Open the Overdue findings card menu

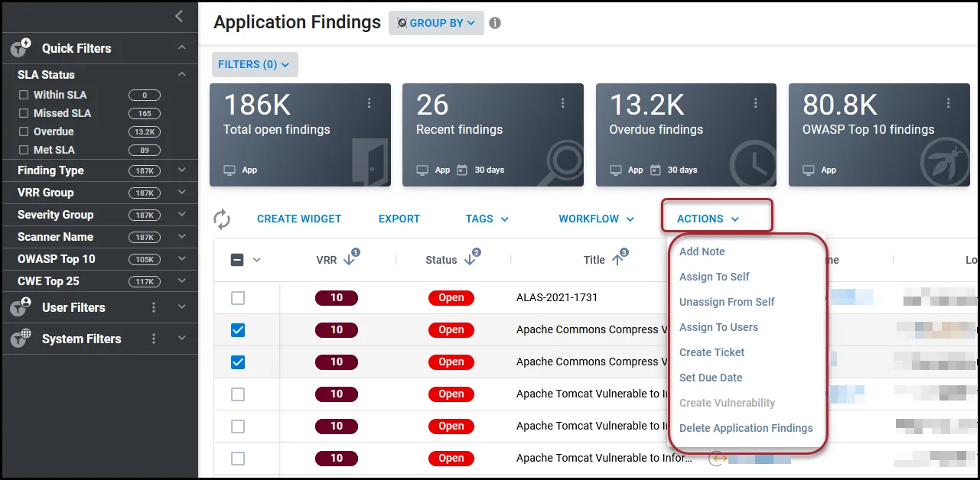click(x=756, y=103)
